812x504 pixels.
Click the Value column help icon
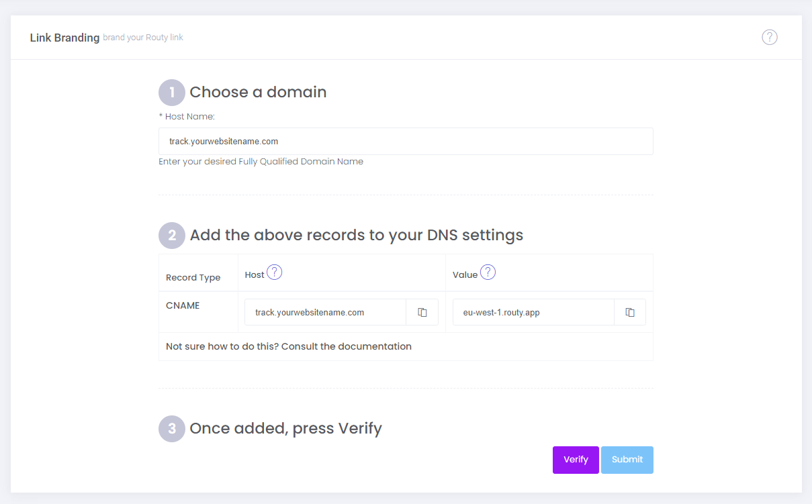point(488,272)
